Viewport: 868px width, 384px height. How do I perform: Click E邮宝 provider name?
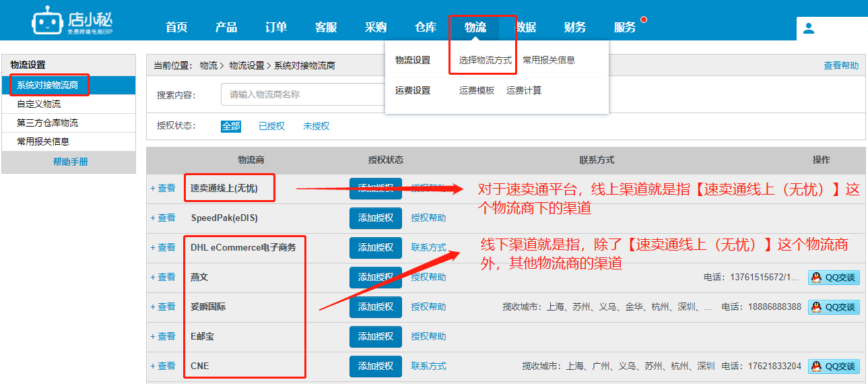202,337
